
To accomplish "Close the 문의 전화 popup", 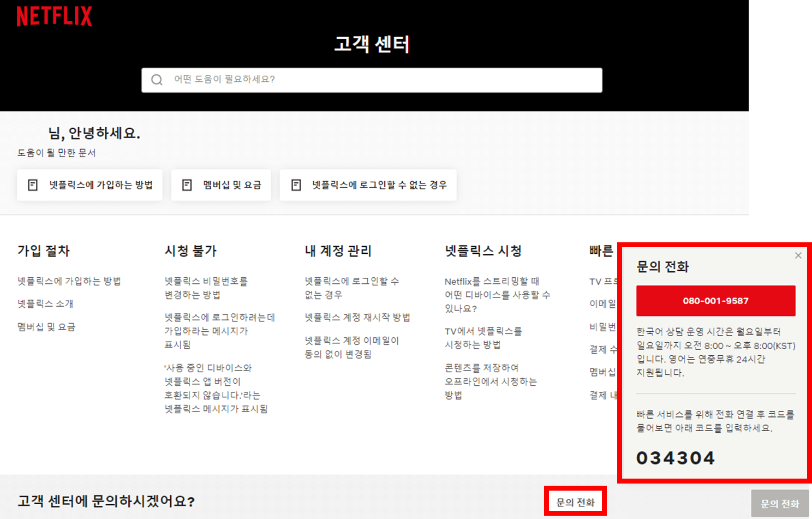I will (x=798, y=255).
